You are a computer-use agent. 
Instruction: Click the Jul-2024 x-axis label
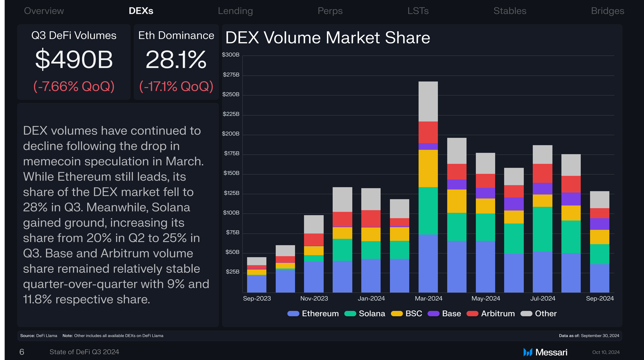point(543,298)
